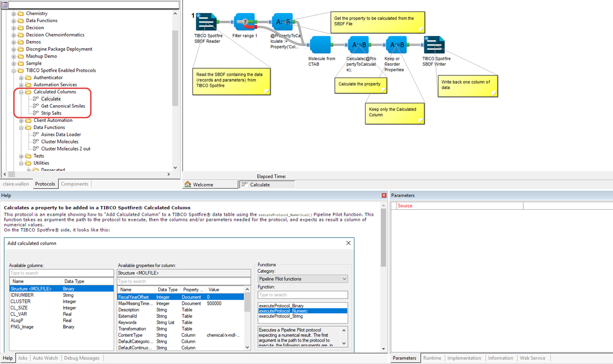613x364 pixels.
Task: Open the Debug Messages tab
Action: (x=82, y=358)
